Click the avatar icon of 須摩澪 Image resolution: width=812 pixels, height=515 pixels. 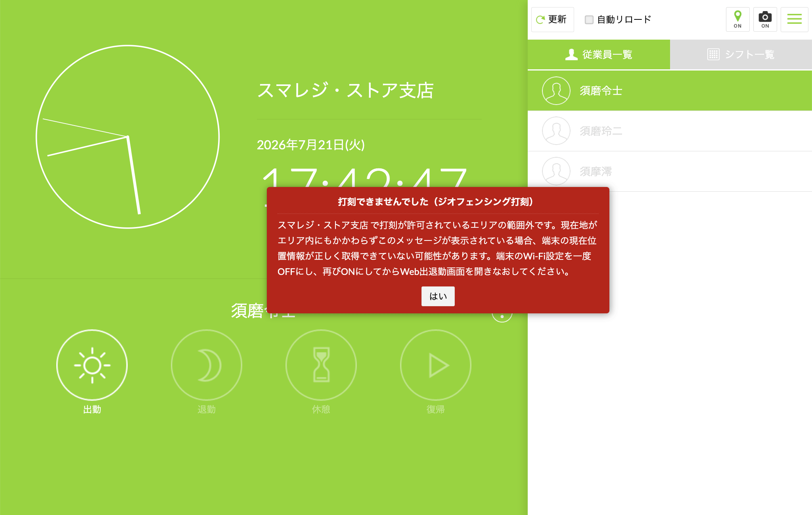tap(556, 172)
